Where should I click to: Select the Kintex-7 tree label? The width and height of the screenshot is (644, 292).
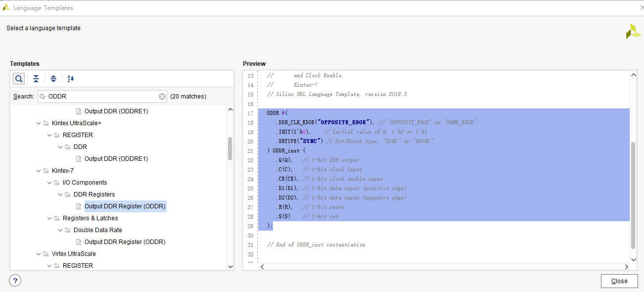(x=63, y=171)
